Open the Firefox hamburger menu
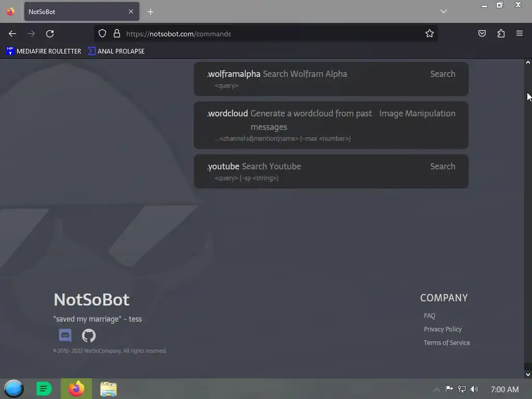 point(519,33)
